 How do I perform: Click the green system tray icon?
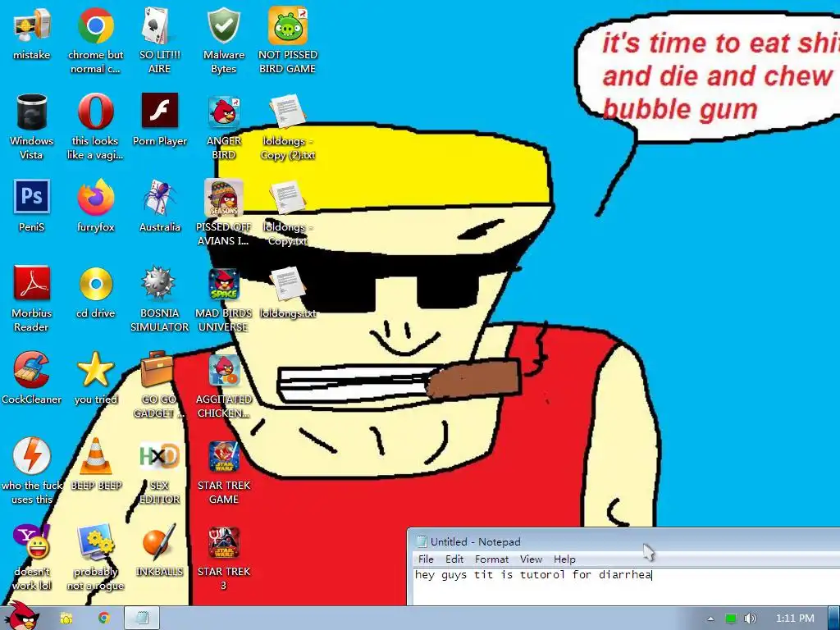[730, 619]
